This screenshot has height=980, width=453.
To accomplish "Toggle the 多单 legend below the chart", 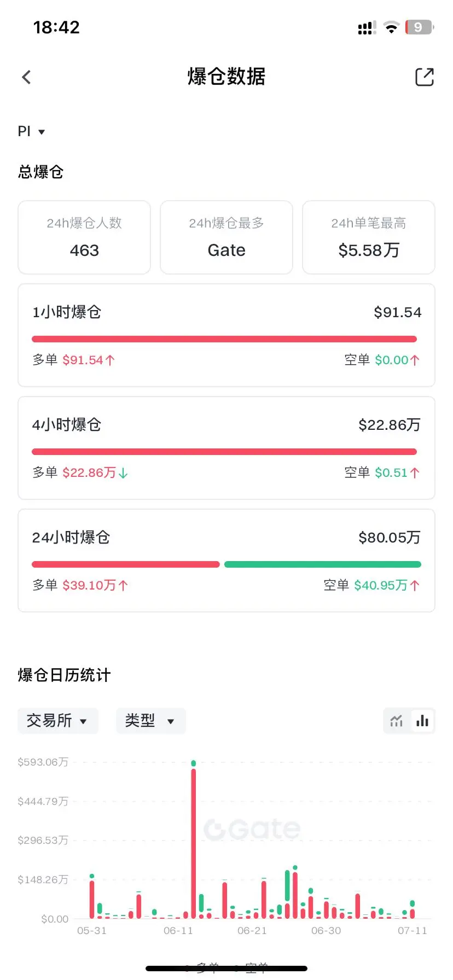I will click(202, 969).
